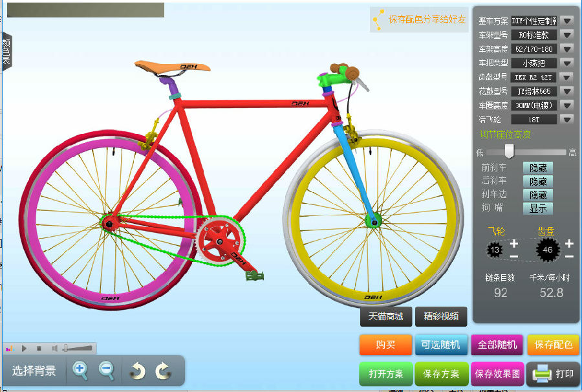Click the 52/170-180 frame height field
This screenshot has height=392, width=582.
tap(534, 49)
